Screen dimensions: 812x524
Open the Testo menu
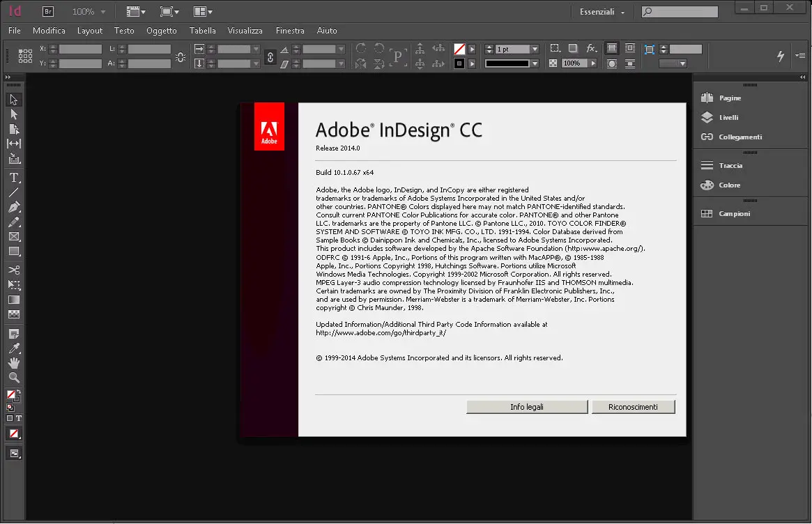(124, 31)
